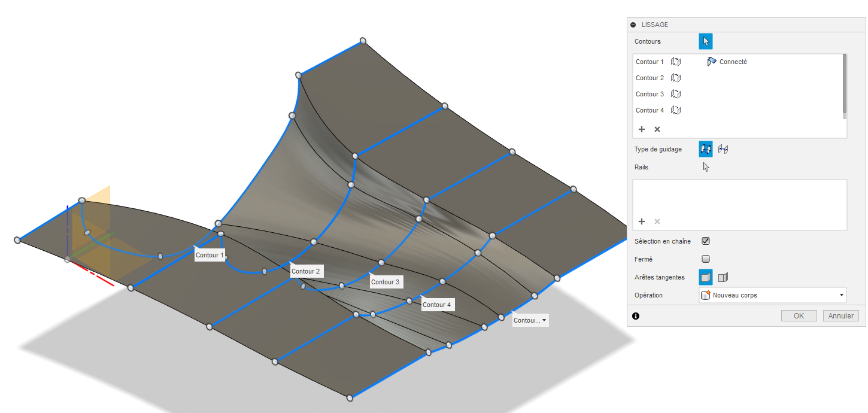
Task: Collapse the LISSAGE panel header
Action: click(x=633, y=25)
